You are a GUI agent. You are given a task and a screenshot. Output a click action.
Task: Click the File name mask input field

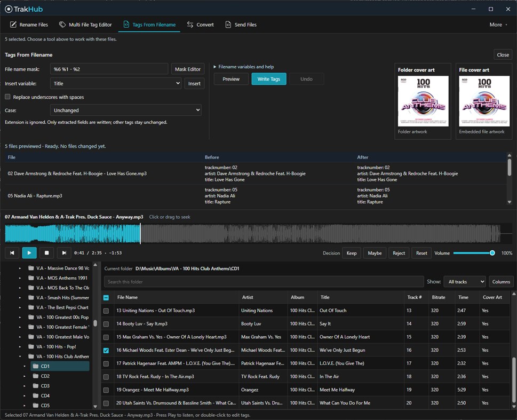click(x=109, y=69)
